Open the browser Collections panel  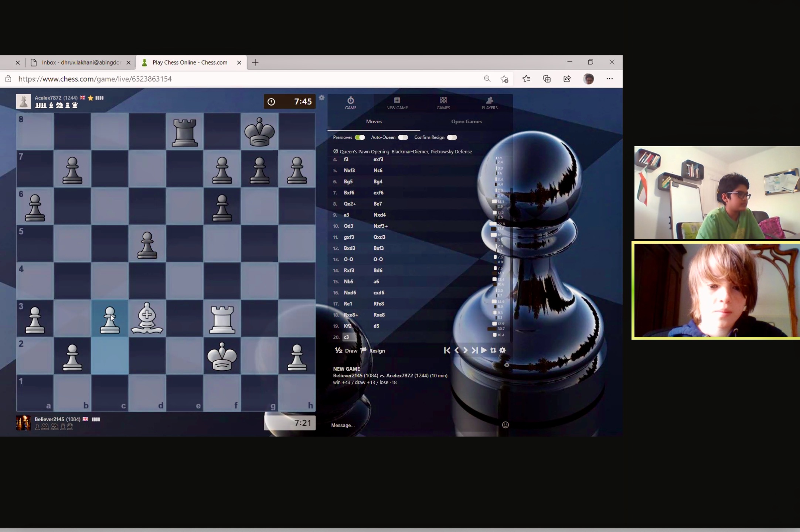coord(547,79)
